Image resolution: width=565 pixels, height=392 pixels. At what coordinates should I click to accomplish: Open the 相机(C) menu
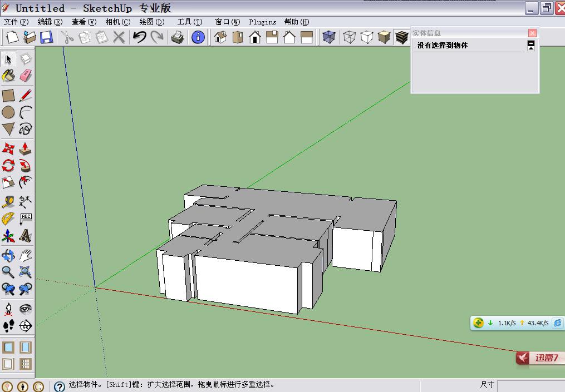tap(118, 22)
